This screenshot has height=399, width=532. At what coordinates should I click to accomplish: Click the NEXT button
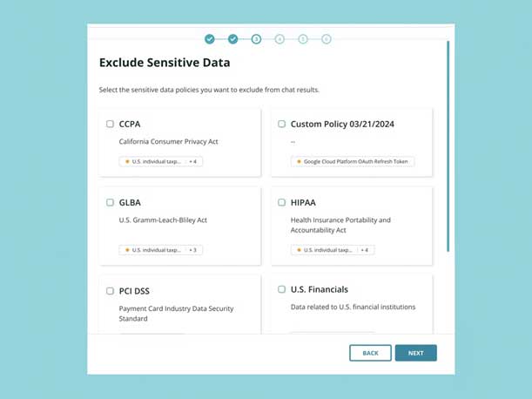pyautogui.click(x=415, y=353)
